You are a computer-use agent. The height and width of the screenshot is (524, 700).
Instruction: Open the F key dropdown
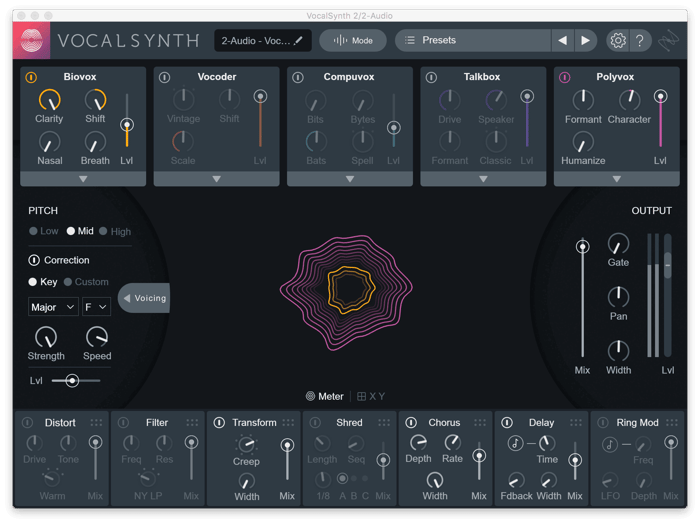tap(96, 307)
